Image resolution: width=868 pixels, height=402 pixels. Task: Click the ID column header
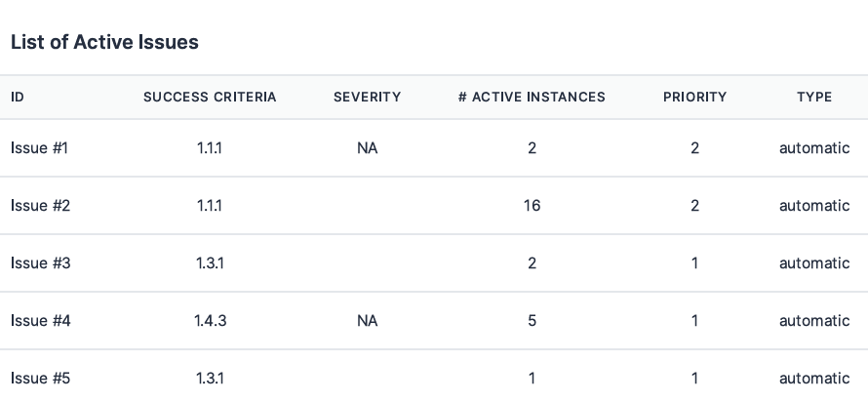(18, 97)
